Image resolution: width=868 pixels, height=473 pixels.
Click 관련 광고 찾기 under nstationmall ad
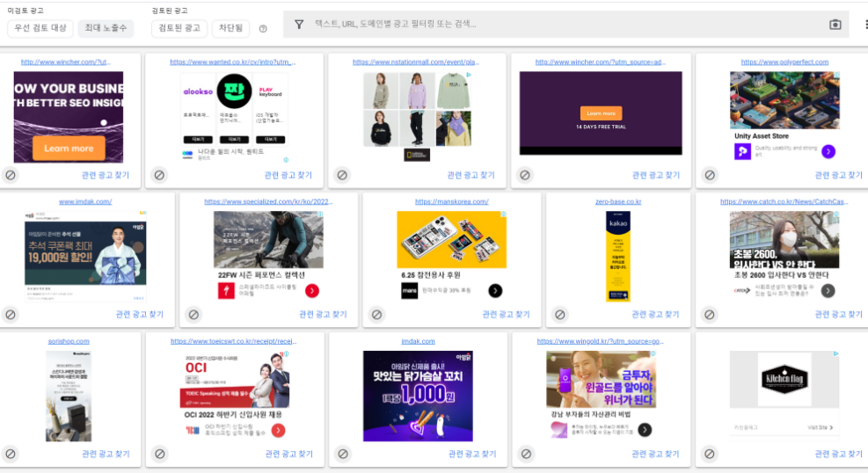[x=471, y=175]
